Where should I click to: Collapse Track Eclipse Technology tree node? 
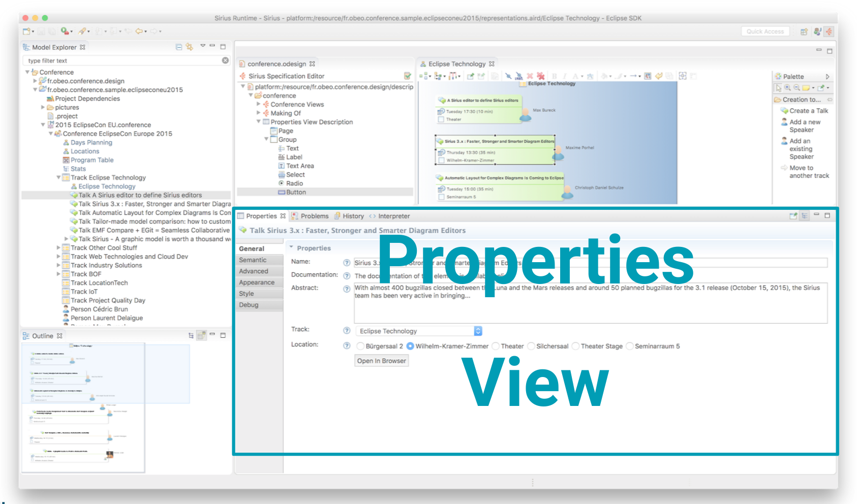pos(58,177)
